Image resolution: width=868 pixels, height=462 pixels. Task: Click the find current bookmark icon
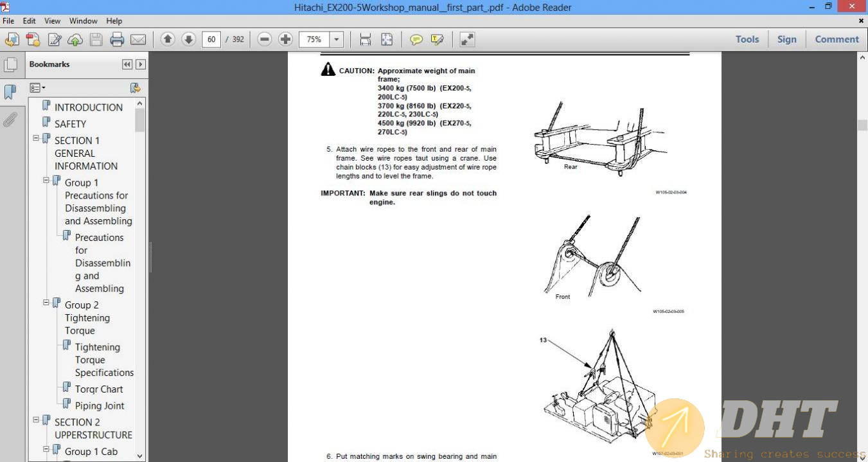tap(135, 88)
